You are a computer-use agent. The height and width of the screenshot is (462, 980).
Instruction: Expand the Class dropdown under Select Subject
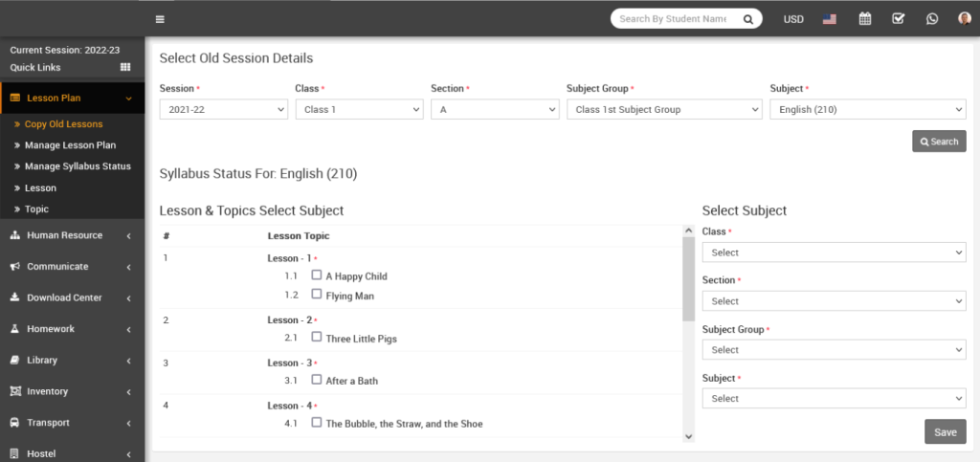[834, 253]
